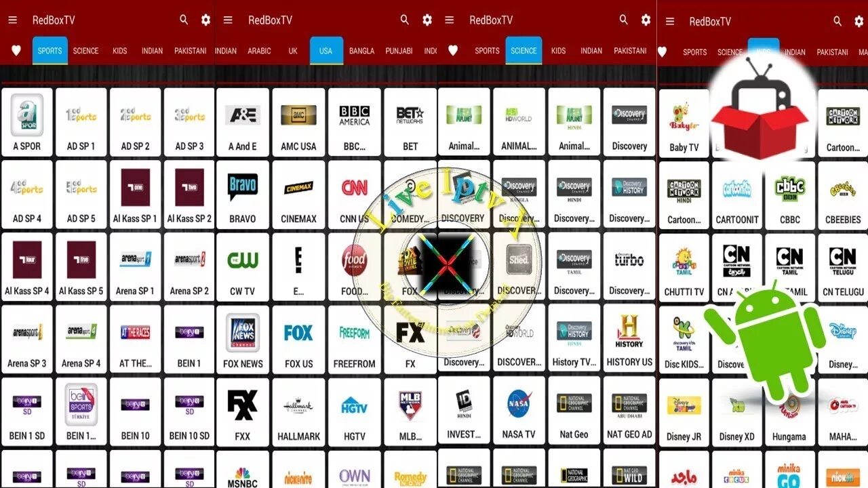Open the HALLMARK channel
Screen dimensions: 868x488
tap(298, 413)
